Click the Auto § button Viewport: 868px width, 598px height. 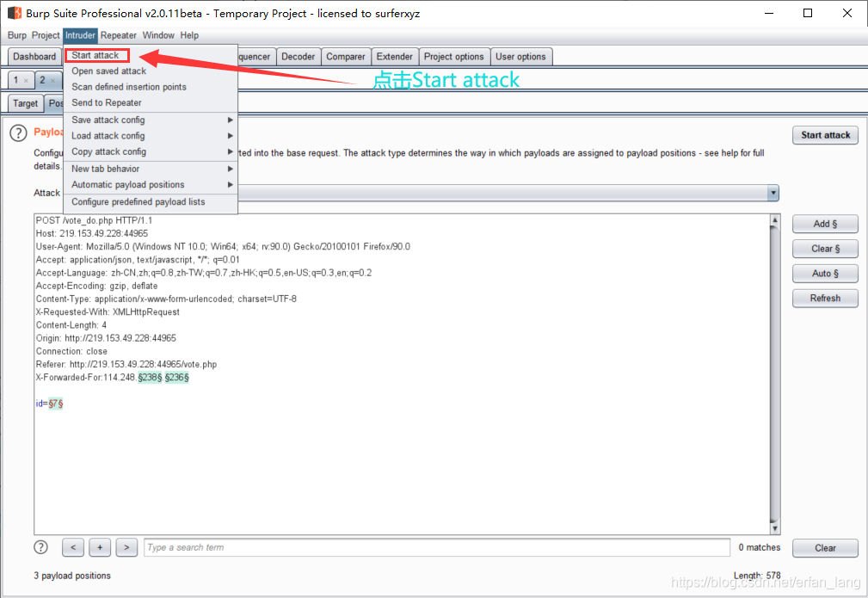825,274
